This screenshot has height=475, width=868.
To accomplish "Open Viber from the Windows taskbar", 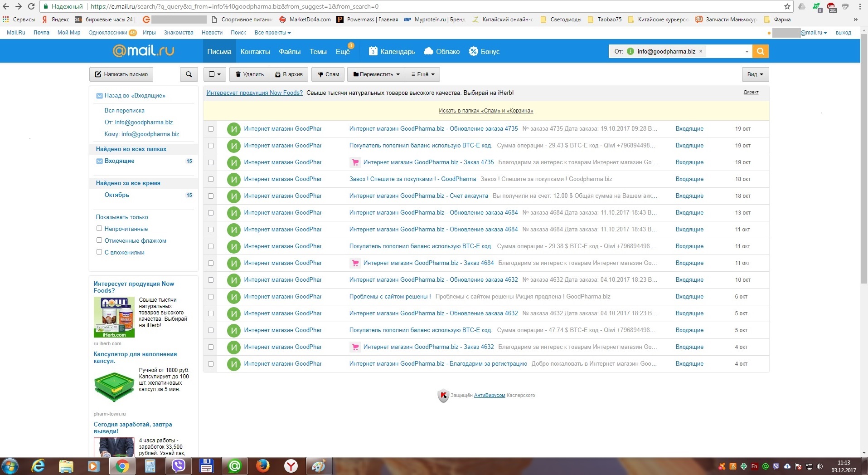I will point(179,466).
